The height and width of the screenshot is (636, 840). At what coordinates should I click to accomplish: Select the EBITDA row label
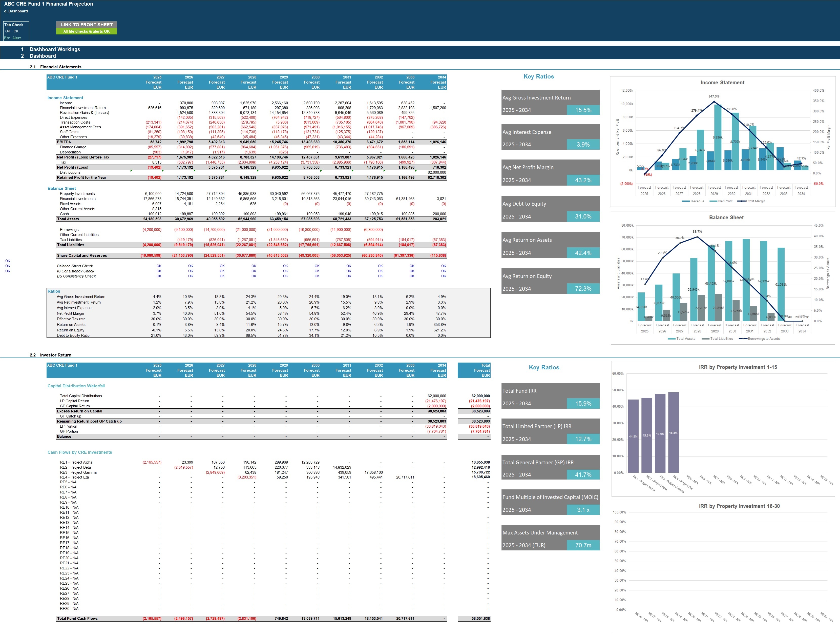pyautogui.click(x=64, y=142)
